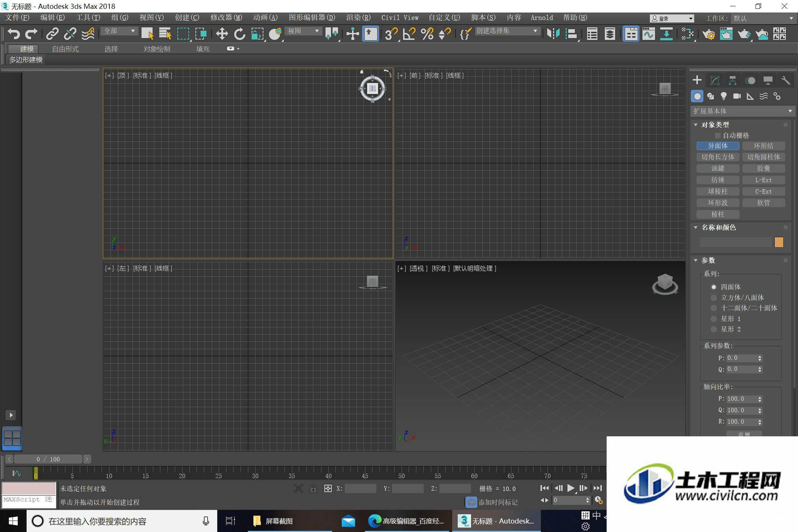Viewport: 798px width, 532px height.
Task: Activate the Select and Scale tool
Action: (257, 34)
